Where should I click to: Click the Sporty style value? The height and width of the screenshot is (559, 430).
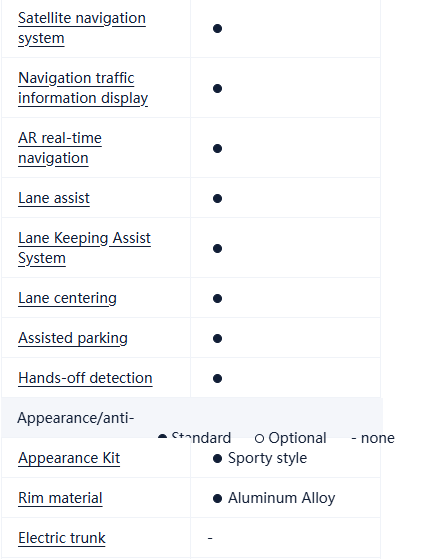(267, 458)
